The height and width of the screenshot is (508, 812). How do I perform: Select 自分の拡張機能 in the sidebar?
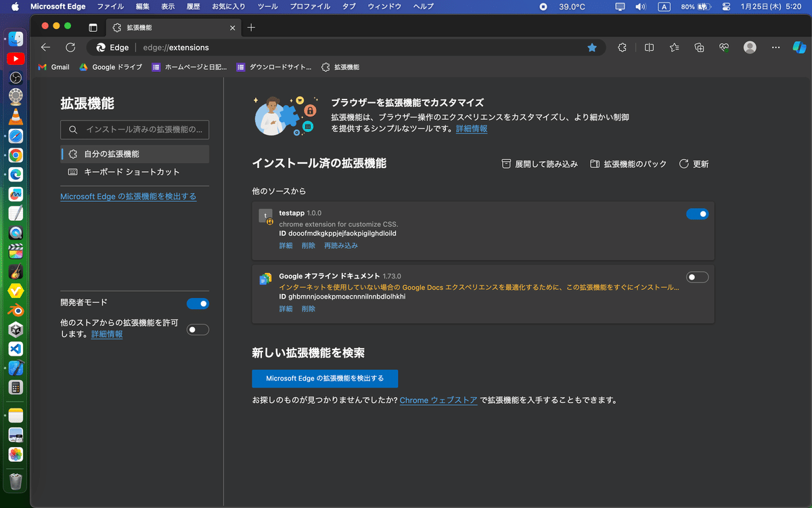tap(135, 154)
